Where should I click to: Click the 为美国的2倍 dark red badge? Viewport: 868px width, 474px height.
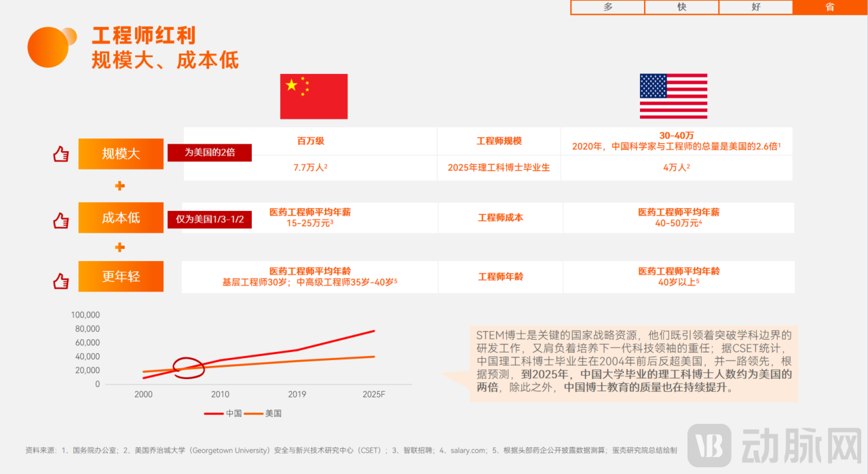pos(210,153)
